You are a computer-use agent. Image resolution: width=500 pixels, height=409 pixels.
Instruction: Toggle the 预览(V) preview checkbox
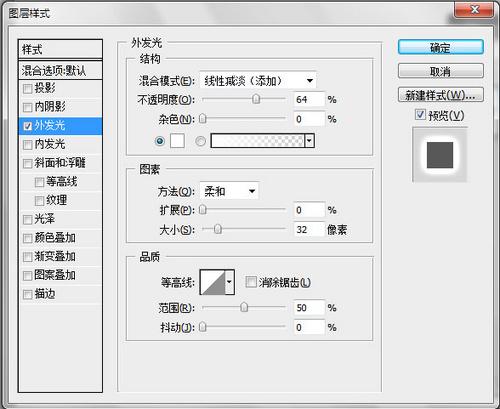click(x=420, y=115)
